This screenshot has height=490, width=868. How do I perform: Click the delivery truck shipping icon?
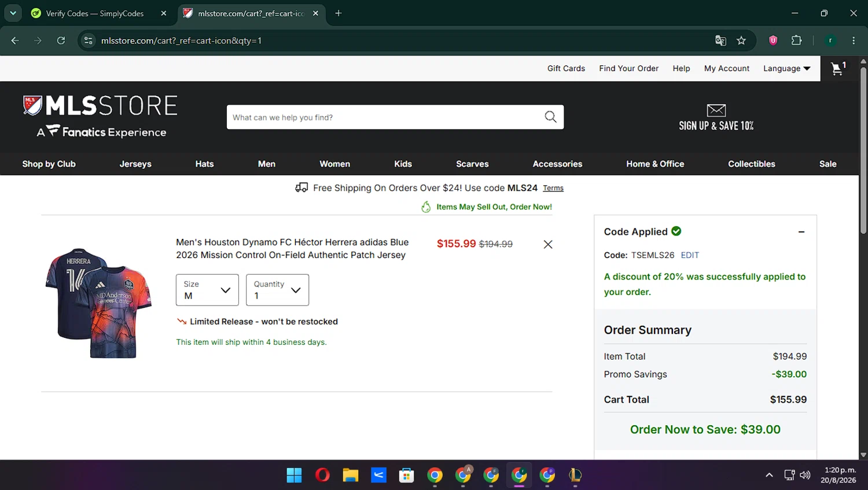[301, 187]
